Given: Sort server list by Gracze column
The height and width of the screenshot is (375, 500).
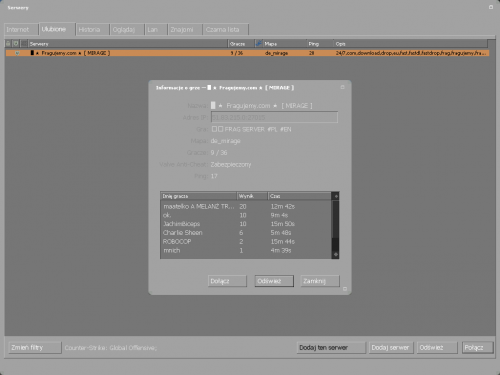Looking at the screenshot, I should coord(241,44).
